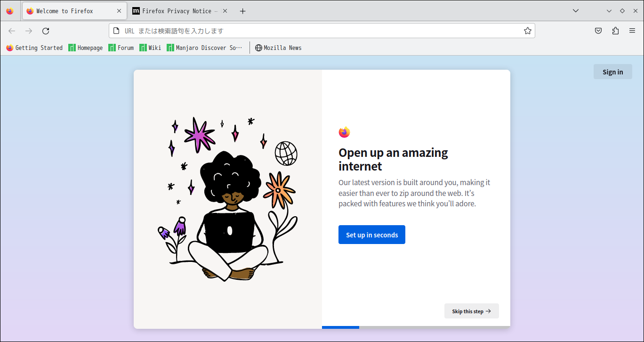This screenshot has height=342, width=644.
Task: Click the welcome illustration image
Action: coord(228,199)
